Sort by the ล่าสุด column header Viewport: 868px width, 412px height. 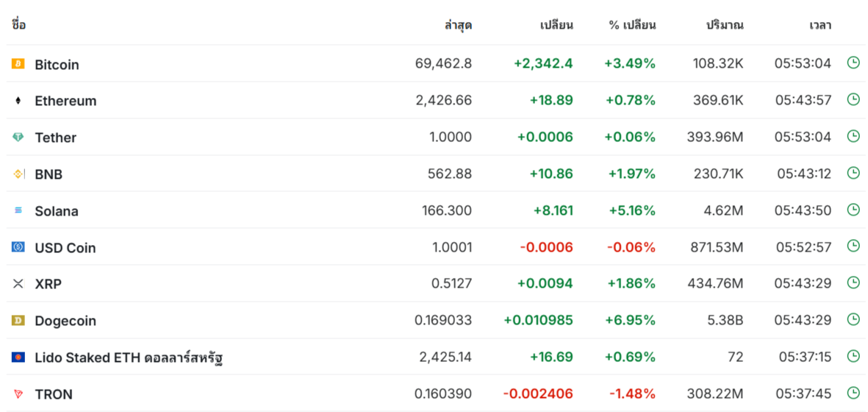click(458, 25)
